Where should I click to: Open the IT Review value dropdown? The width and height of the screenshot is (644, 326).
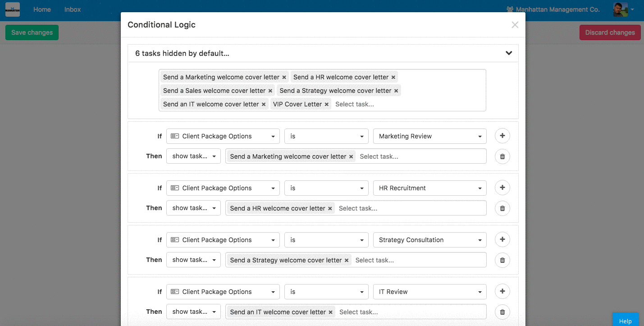430,292
